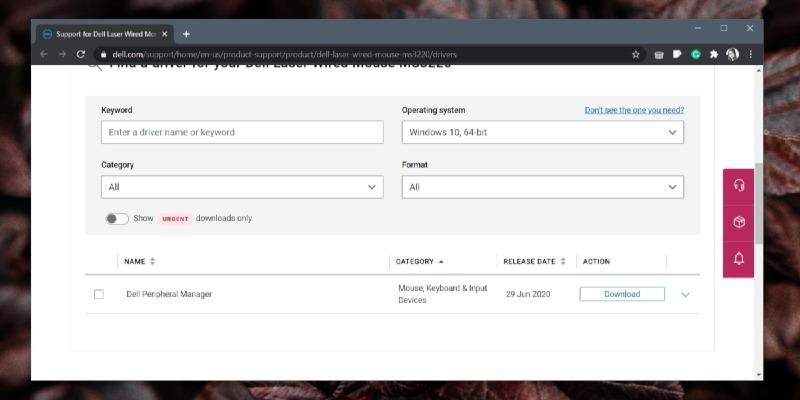The height and width of the screenshot is (400, 800).
Task: Open the Don't see the one you need link
Action: (x=634, y=110)
